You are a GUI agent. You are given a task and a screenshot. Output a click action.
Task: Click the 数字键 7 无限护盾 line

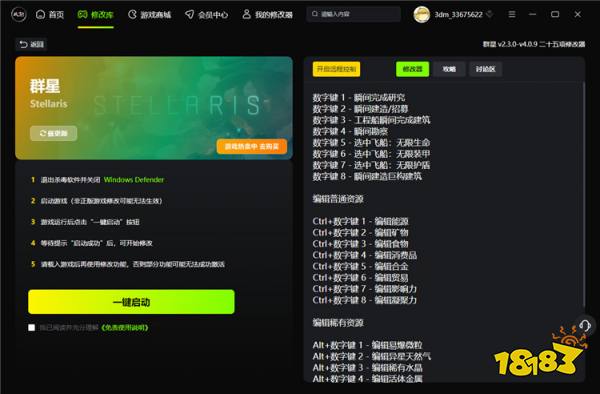click(x=371, y=165)
